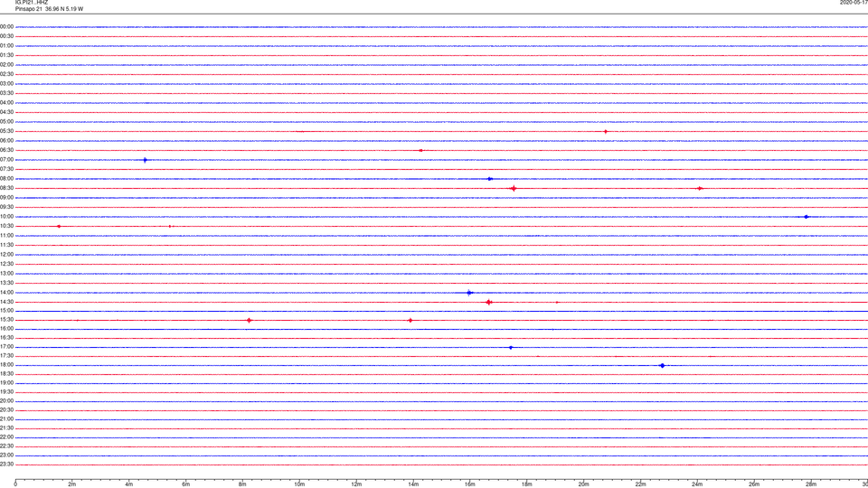
Task: Select the blue spike on the 14:00 trace
Action: (469, 293)
